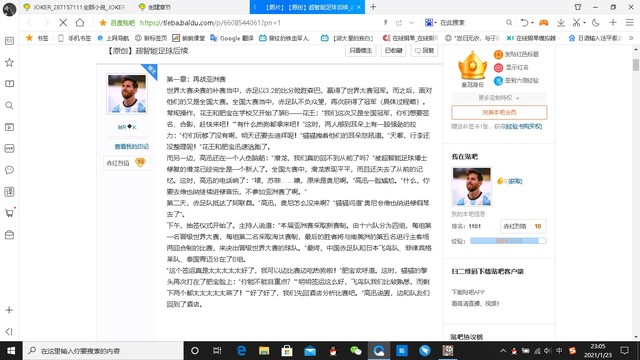This screenshot has width=640, height=360.
Task: Click the search magnifier in search box
Action: click(509, 23)
